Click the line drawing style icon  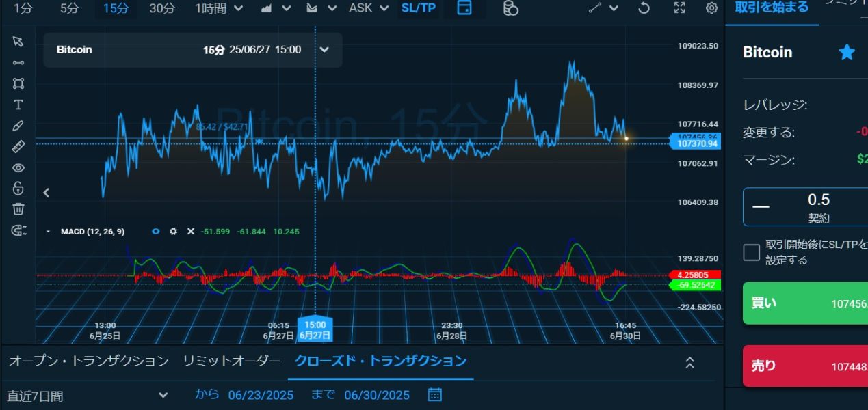[595, 8]
